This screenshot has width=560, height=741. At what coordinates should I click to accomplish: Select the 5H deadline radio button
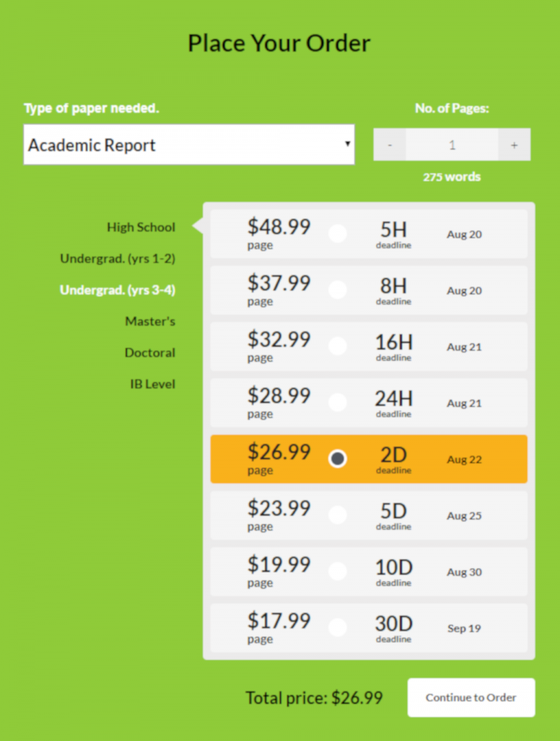338,234
